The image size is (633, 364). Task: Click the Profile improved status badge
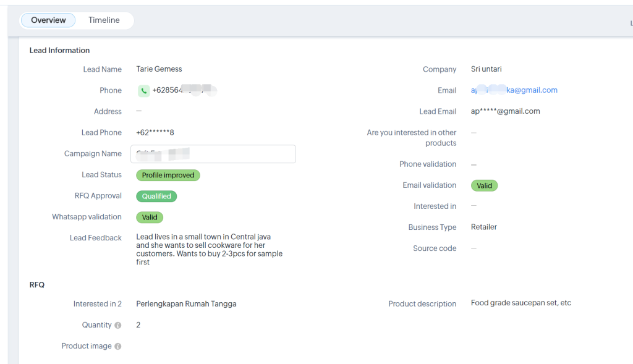pyautogui.click(x=168, y=175)
